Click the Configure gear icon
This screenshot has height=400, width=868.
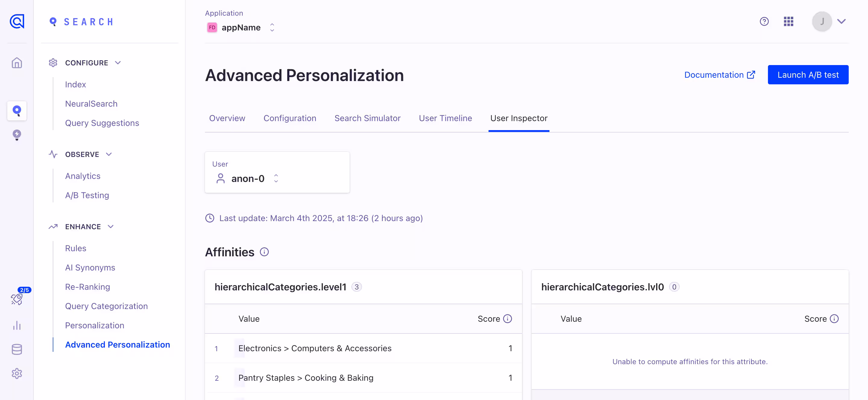(53, 63)
